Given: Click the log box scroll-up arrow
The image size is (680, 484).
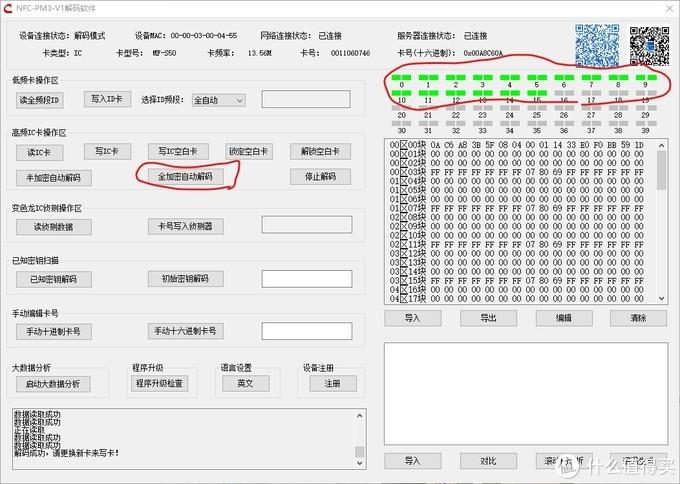Looking at the screenshot, I should [360, 415].
